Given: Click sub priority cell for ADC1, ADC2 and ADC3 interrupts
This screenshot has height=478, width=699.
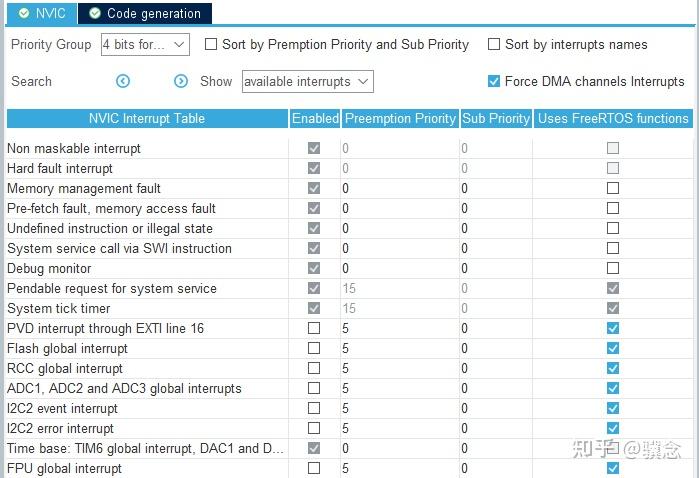Looking at the screenshot, I should pyautogui.click(x=495, y=388).
